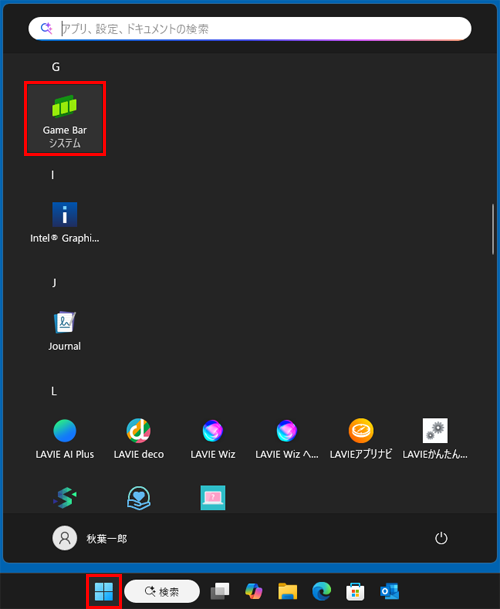
Task: Open the 秋葉一郎 user account menu
Action: click(90, 538)
